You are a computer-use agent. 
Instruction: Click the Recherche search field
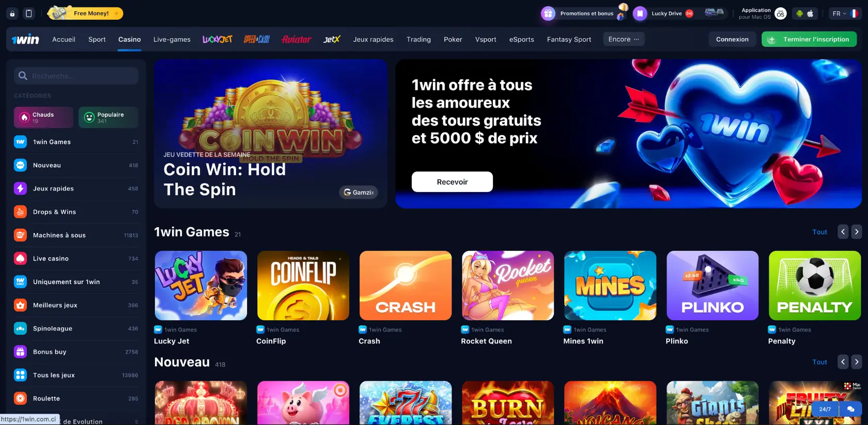[76, 76]
